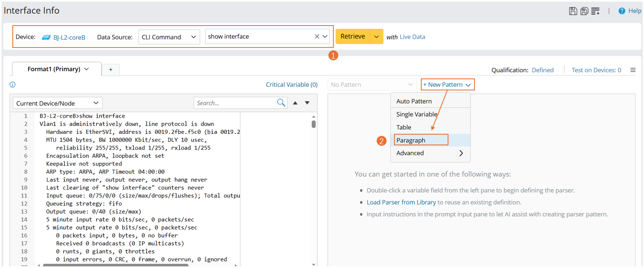Image resolution: width=644 pixels, height=268 pixels.
Task: Clear the show interface command with the X
Action: (x=317, y=36)
